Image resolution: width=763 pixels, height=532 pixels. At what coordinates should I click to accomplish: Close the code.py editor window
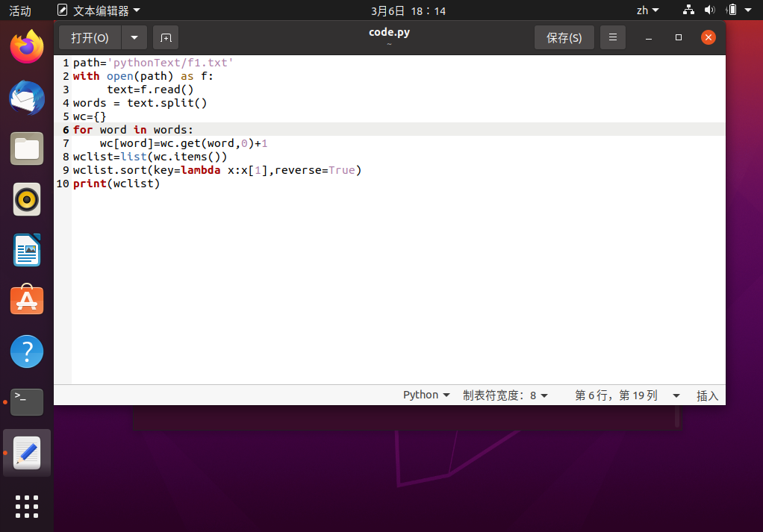[x=708, y=37]
